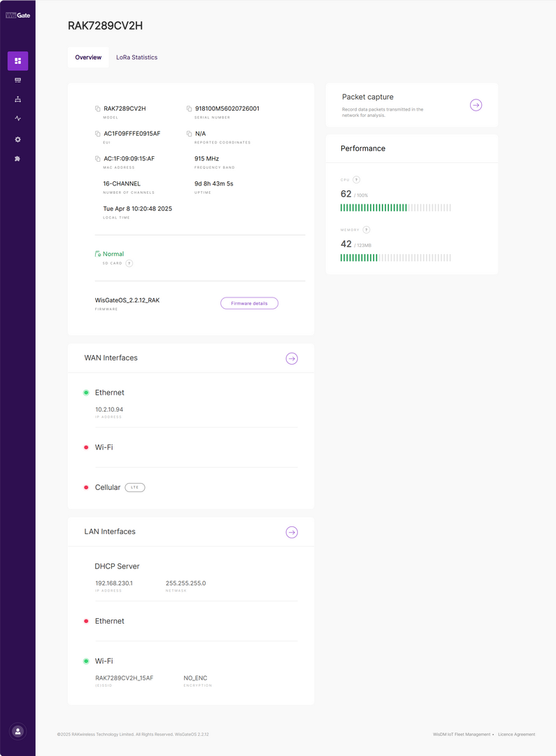Click the SSID RAK7289CV2H_15AF

click(124, 678)
